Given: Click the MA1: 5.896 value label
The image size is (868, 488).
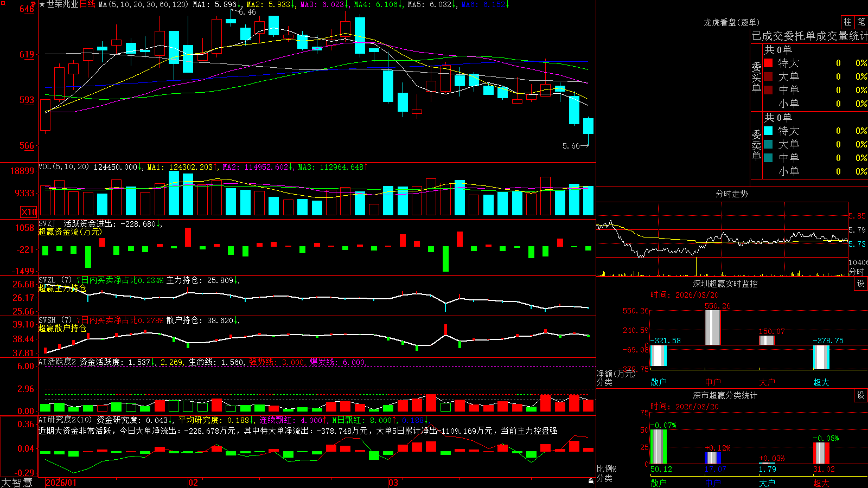Looking at the screenshot, I should click(216, 4).
